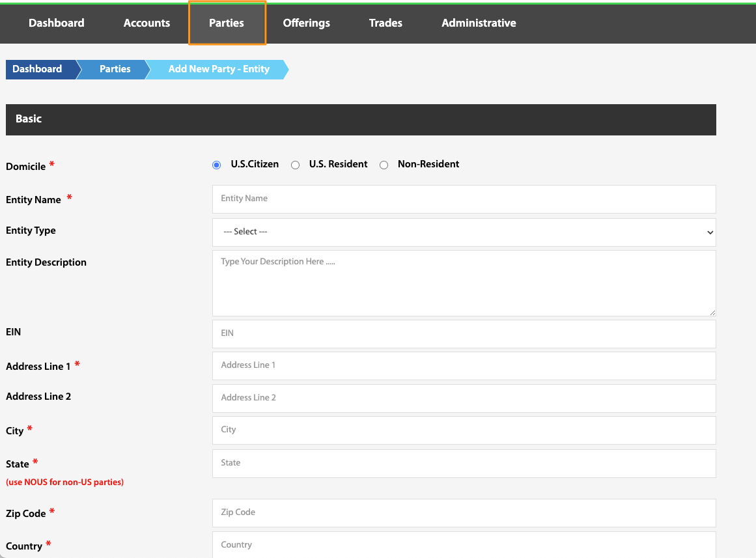756x558 pixels.
Task: Click the Zip Code input field
Action: (x=464, y=512)
